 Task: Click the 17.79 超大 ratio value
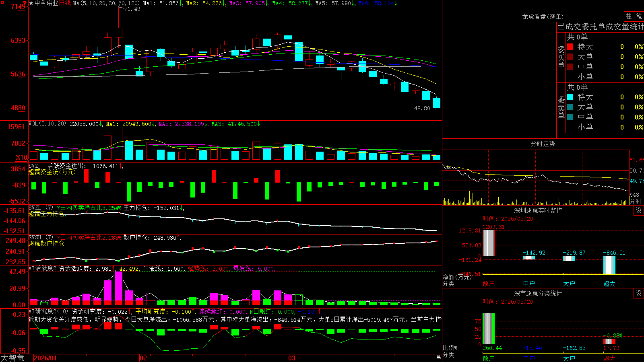coord(611,348)
